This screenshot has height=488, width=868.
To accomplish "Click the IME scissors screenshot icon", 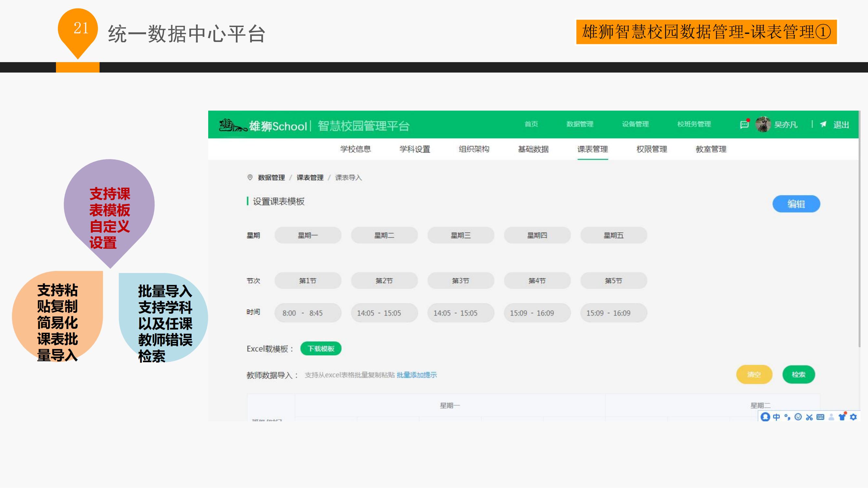I will click(809, 417).
